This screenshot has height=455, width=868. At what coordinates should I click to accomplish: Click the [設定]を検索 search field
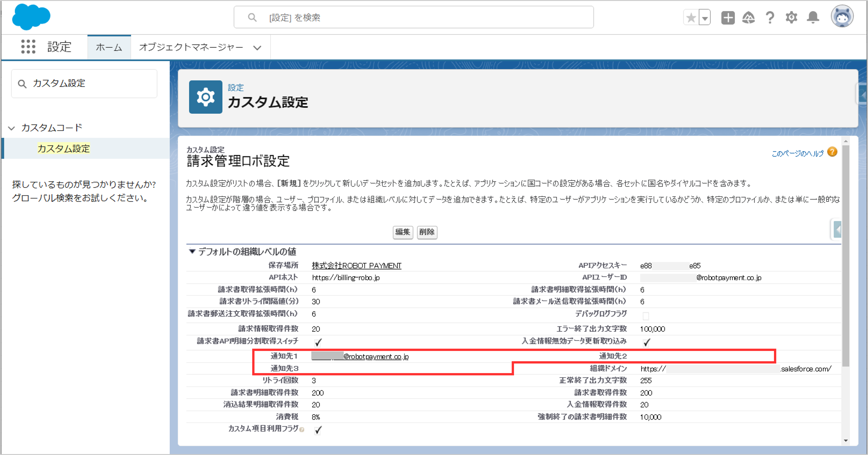pos(413,18)
